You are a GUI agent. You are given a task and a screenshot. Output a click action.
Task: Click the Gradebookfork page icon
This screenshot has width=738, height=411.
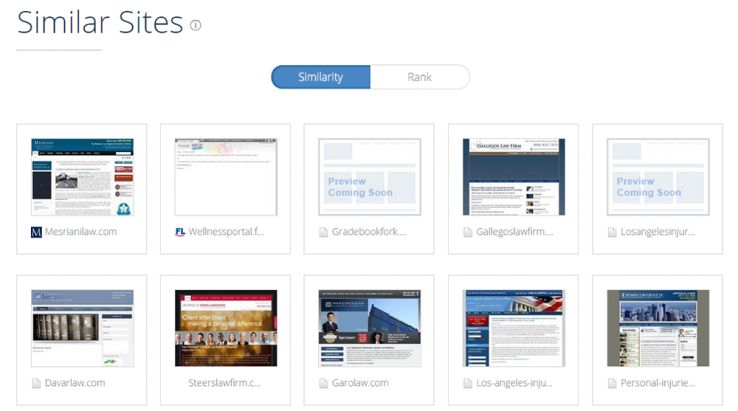pos(324,232)
